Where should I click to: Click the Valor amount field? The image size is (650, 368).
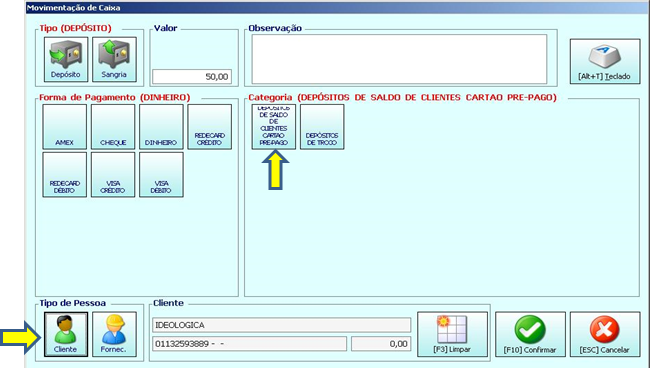pyautogui.click(x=192, y=77)
